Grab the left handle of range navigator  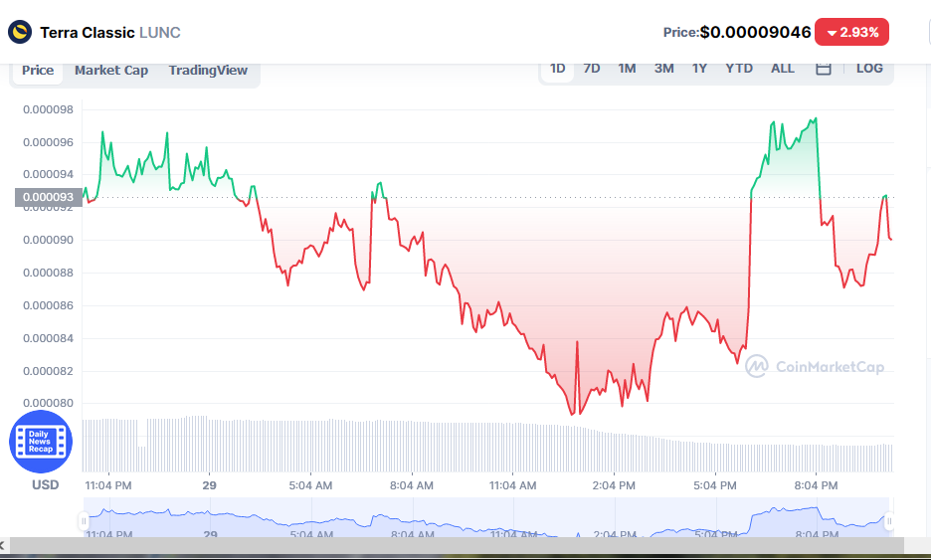(84, 521)
